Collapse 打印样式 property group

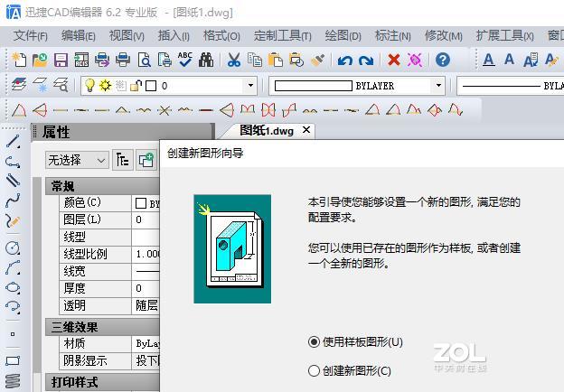[x=102, y=382]
